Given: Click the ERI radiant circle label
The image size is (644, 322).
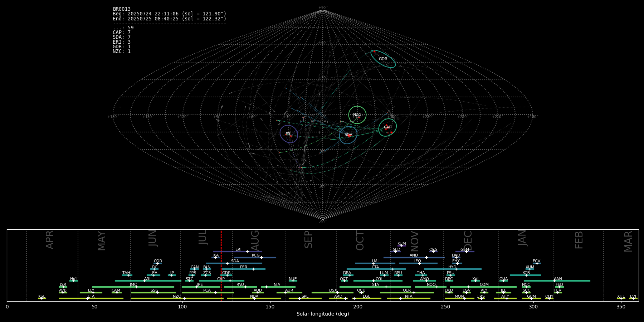Looking at the screenshot, I should [288, 134].
